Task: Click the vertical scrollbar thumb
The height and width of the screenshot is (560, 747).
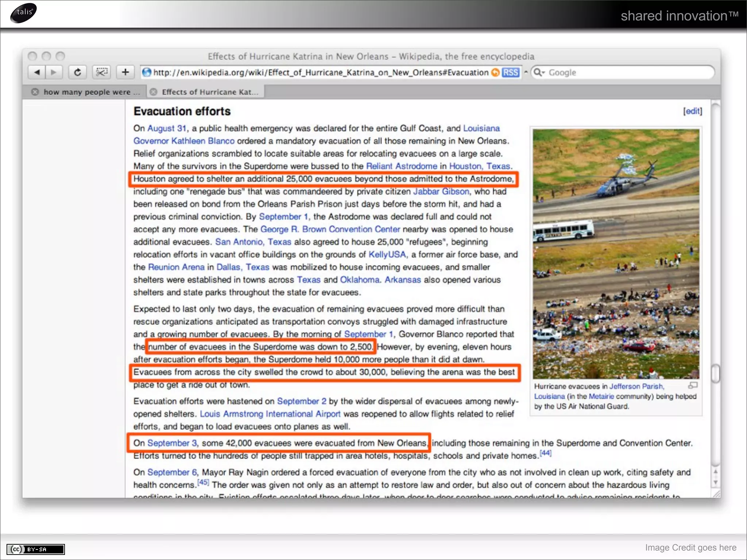Action: tap(715, 373)
